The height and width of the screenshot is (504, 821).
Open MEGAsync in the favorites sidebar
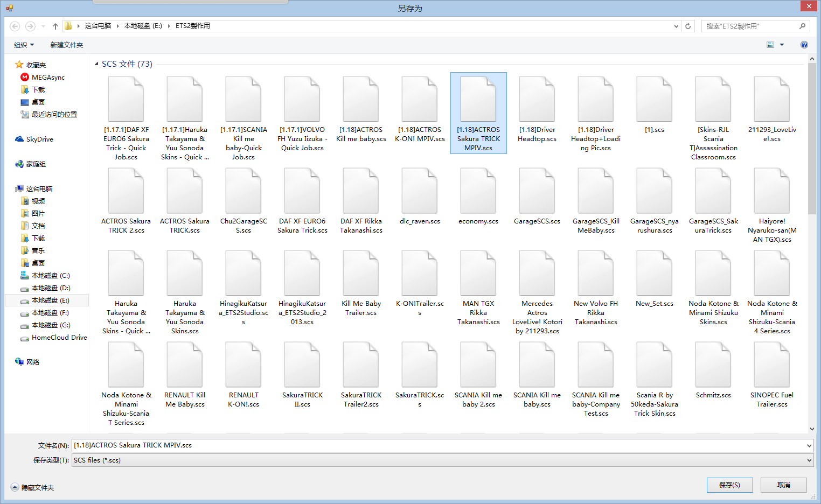pos(48,78)
